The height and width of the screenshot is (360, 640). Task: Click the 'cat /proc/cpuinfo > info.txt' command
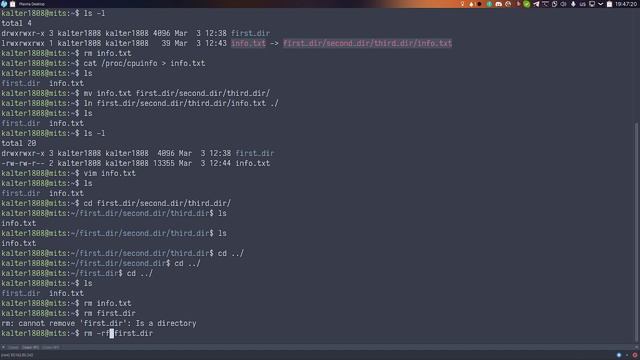coord(144,63)
